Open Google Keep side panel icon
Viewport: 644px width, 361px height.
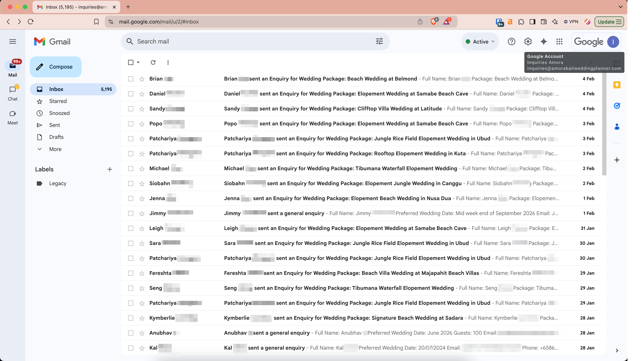pyautogui.click(x=617, y=85)
